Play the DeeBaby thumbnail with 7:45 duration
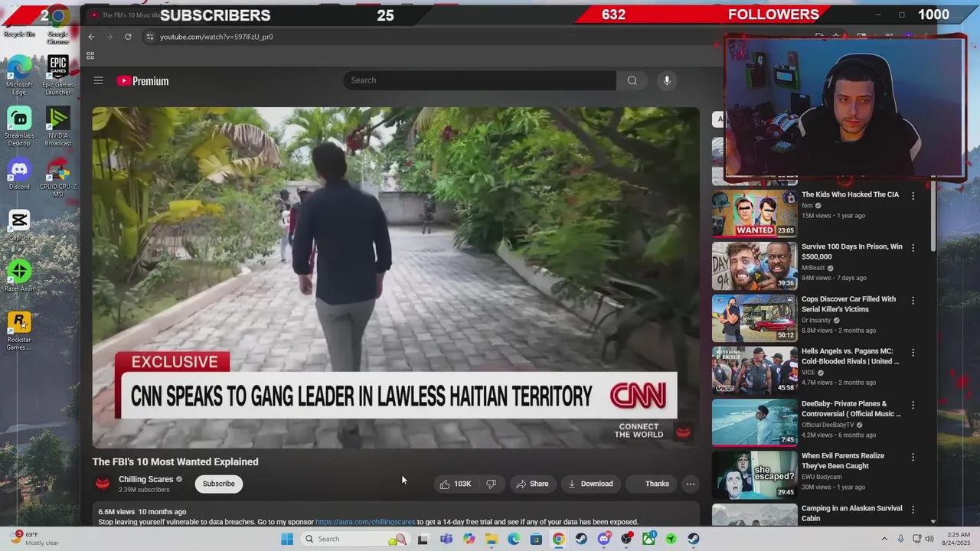This screenshot has width=980, height=551. (754, 422)
